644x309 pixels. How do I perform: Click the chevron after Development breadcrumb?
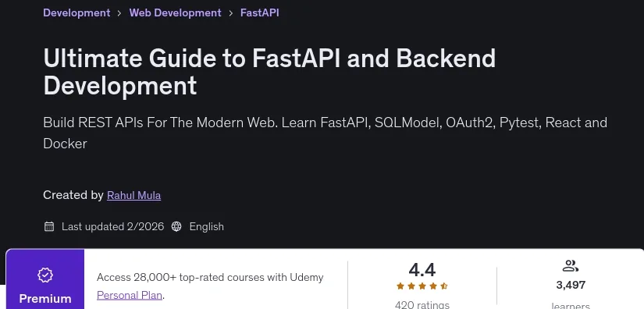(119, 13)
